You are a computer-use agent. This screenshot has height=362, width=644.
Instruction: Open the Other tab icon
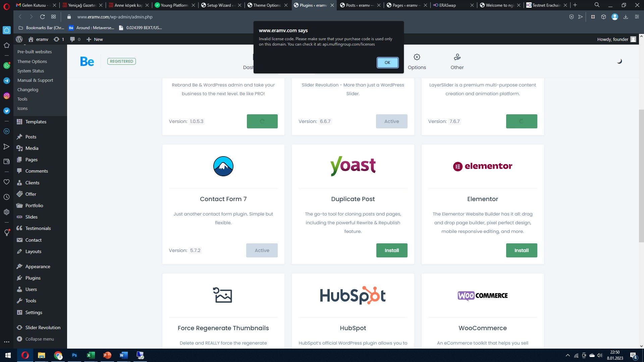tap(457, 57)
